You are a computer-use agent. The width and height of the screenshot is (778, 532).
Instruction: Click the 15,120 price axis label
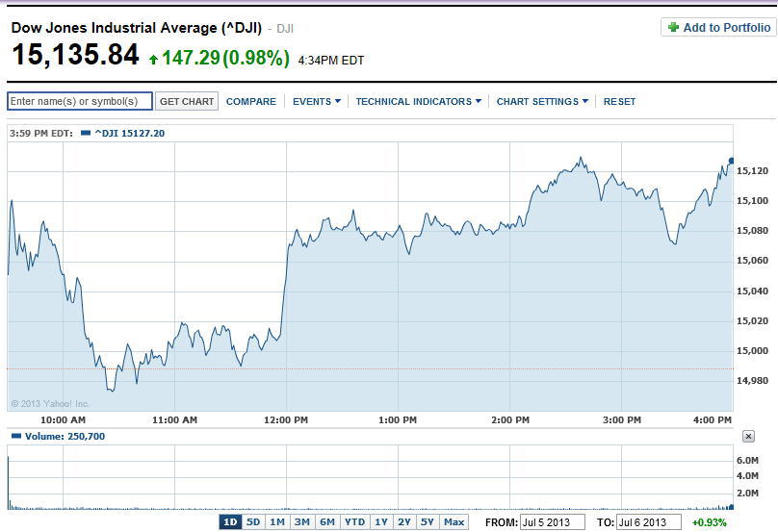pyautogui.click(x=752, y=171)
